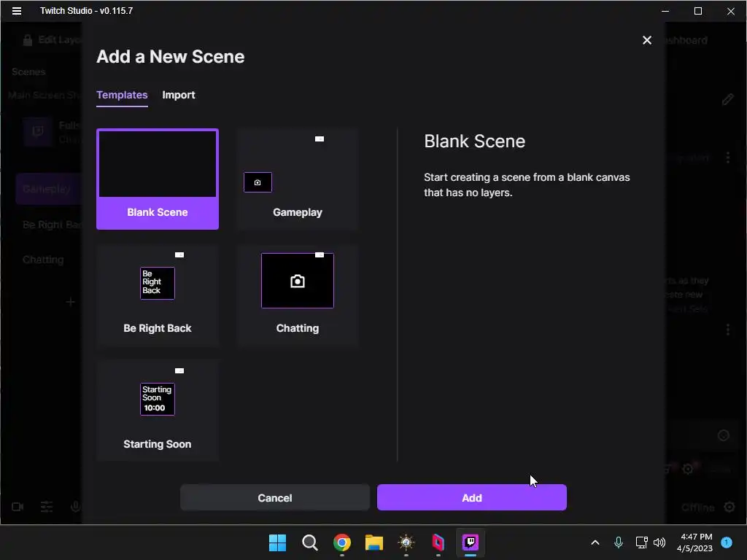Image resolution: width=747 pixels, height=560 pixels.
Task: Select the Chatting template card
Action: pos(298,295)
